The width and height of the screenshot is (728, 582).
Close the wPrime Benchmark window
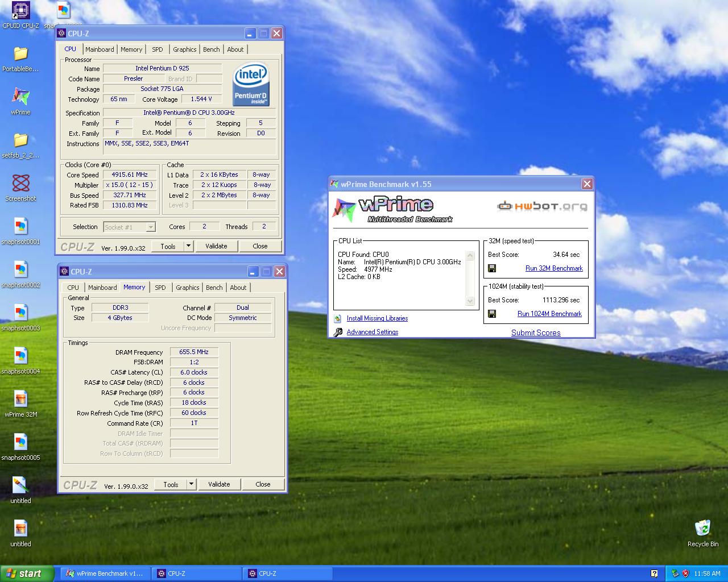point(587,184)
